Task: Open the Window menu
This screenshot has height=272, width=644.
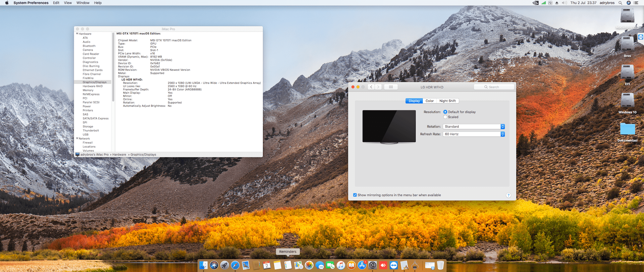Action: [83, 3]
